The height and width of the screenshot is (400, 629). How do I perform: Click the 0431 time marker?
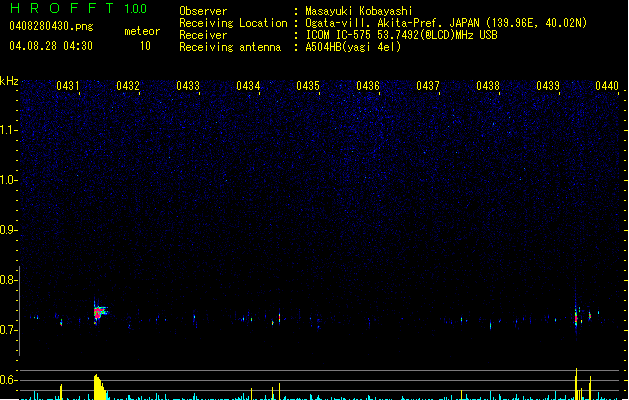click(67, 86)
